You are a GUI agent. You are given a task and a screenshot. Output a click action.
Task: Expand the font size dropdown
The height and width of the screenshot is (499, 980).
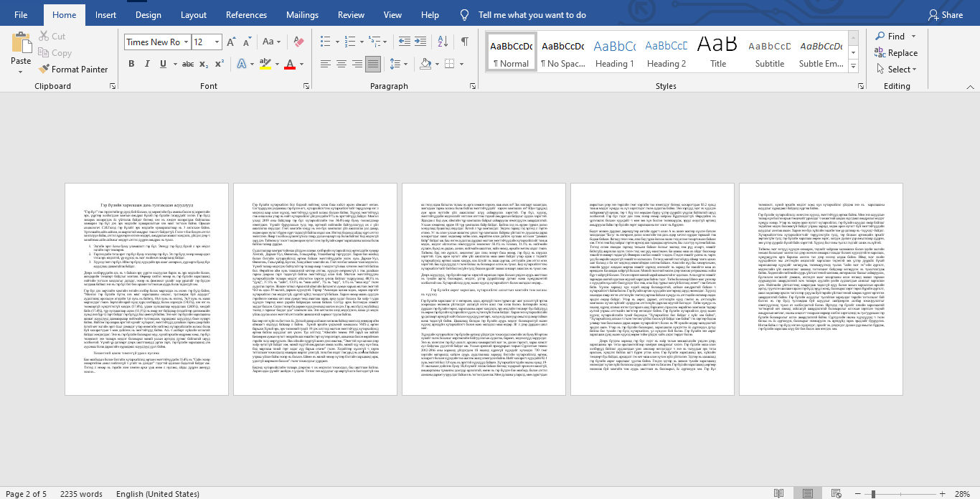[217, 42]
